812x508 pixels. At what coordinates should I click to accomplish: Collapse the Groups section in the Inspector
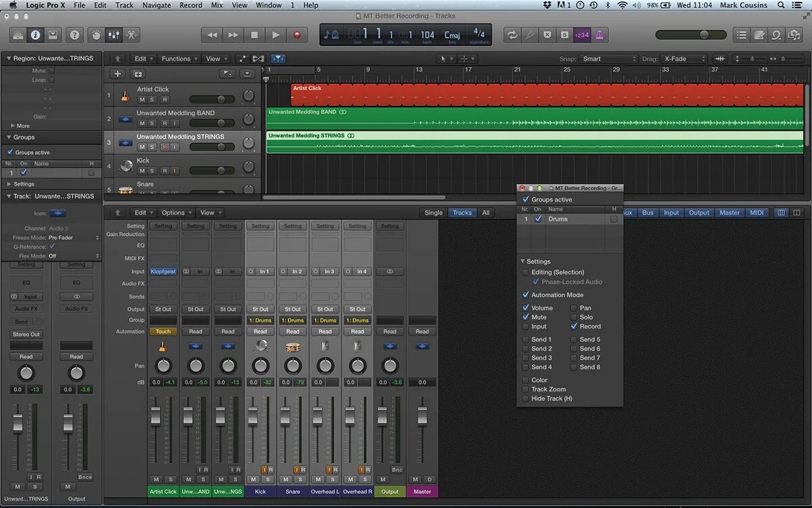(8, 137)
